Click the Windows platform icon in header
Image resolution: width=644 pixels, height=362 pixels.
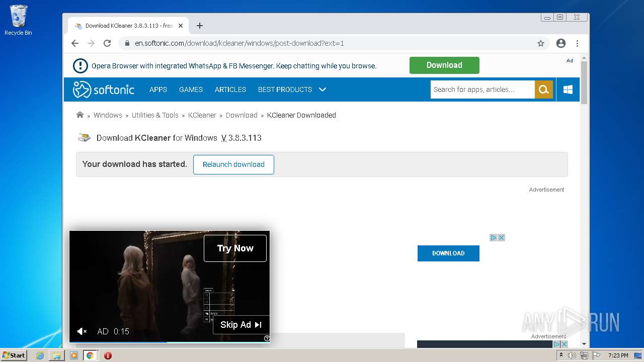(x=568, y=89)
